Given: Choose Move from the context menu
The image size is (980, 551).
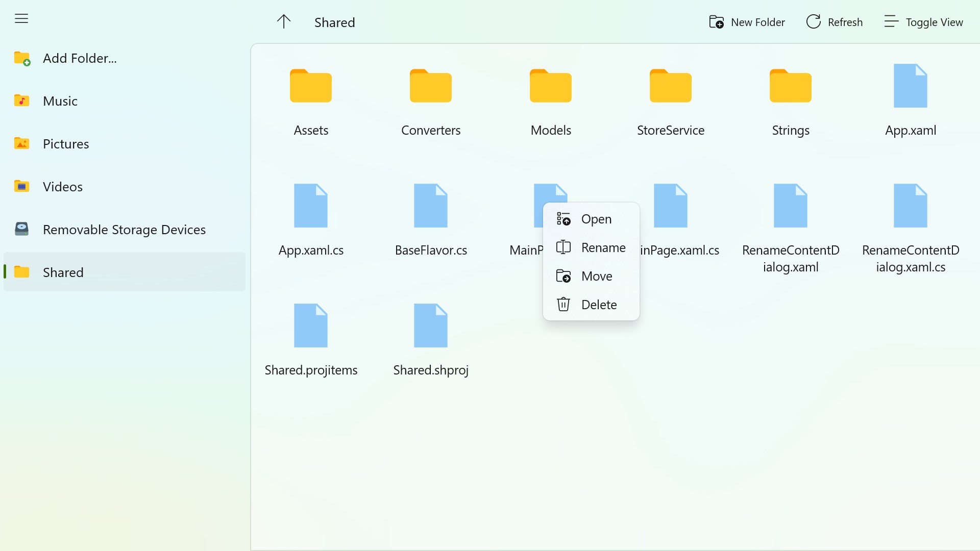Looking at the screenshot, I should [591, 276].
